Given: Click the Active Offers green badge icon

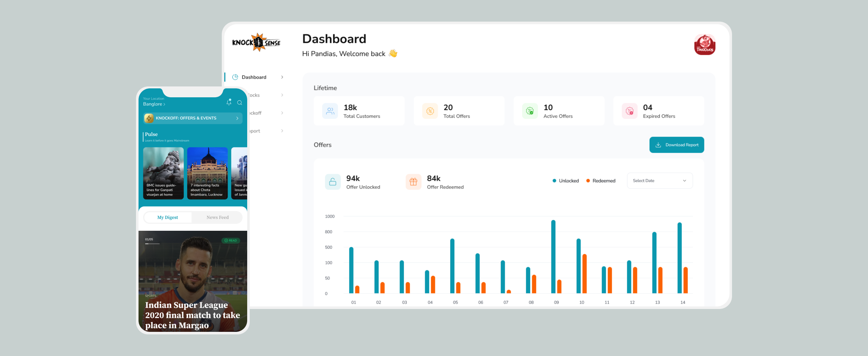Looking at the screenshot, I should pyautogui.click(x=530, y=111).
